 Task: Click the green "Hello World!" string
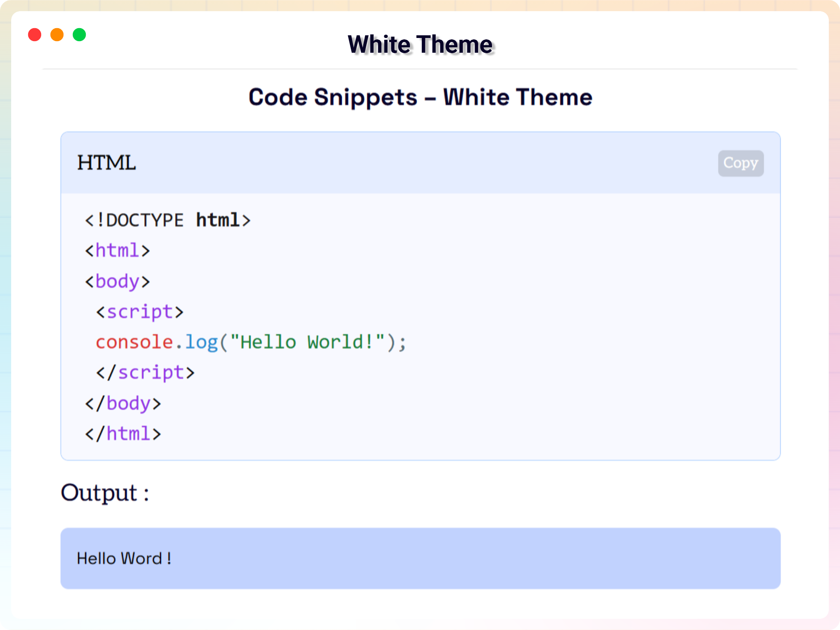[307, 342]
